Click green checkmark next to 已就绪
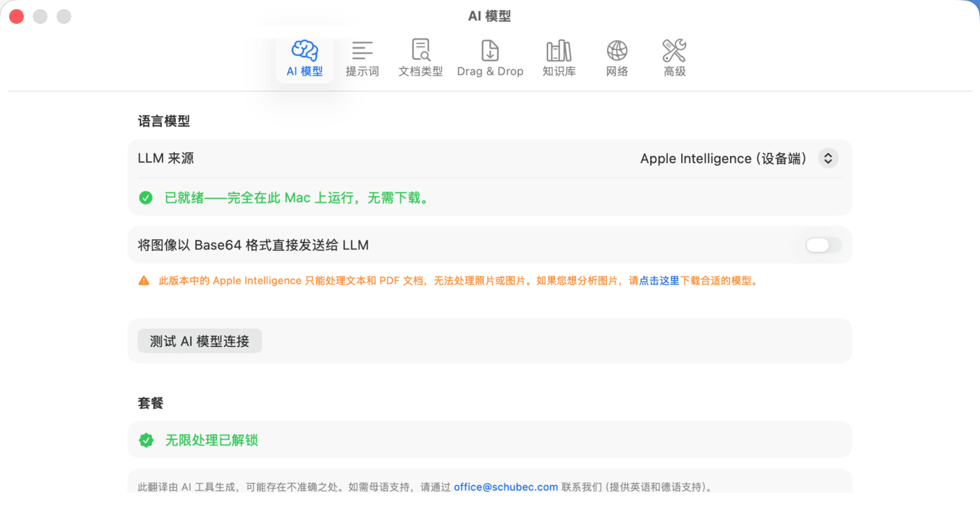The image size is (980, 505). point(146,198)
